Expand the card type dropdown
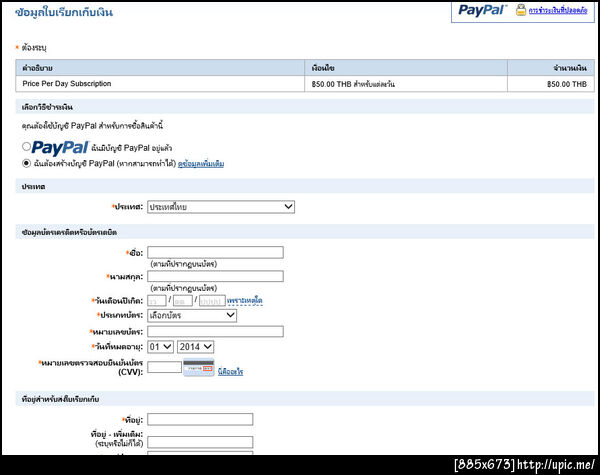 point(192,315)
